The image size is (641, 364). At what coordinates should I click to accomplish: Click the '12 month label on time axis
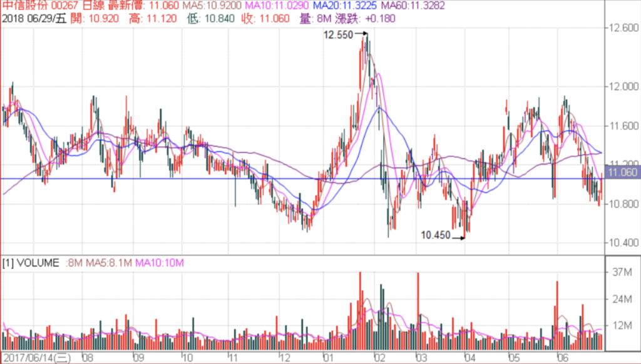click(x=285, y=358)
